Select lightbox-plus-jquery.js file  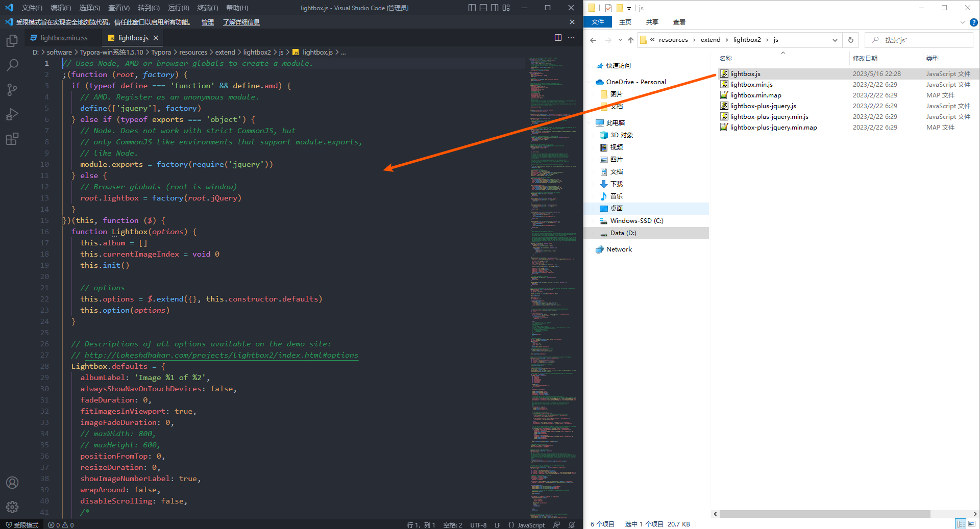click(x=763, y=106)
